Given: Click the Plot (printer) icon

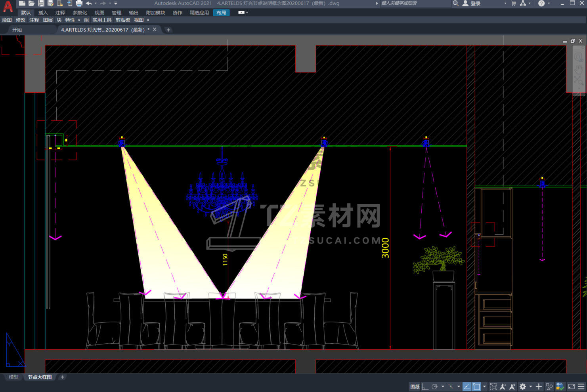Looking at the screenshot, I should click(x=79, y=3).
